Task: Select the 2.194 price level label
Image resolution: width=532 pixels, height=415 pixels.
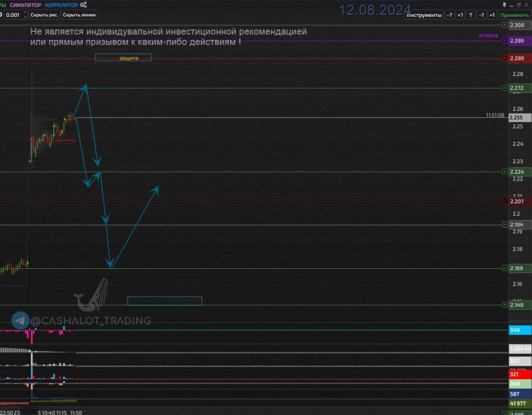Action: coord(520,225)
